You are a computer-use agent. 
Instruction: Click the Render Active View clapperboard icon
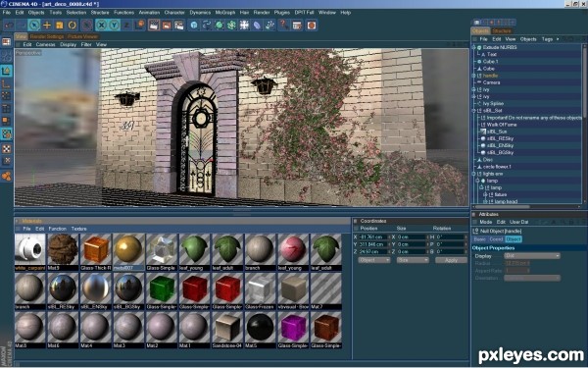click(154, 26)
